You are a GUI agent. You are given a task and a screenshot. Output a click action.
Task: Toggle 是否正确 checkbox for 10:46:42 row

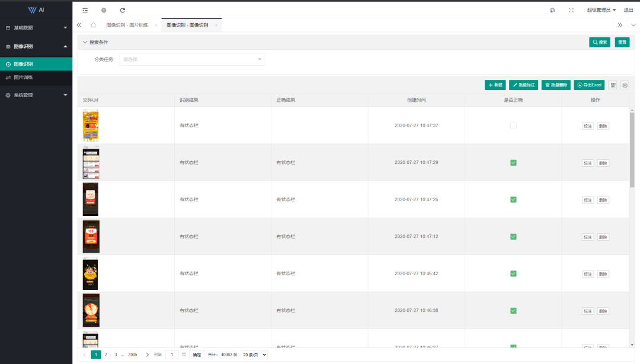tap(513, 273)
